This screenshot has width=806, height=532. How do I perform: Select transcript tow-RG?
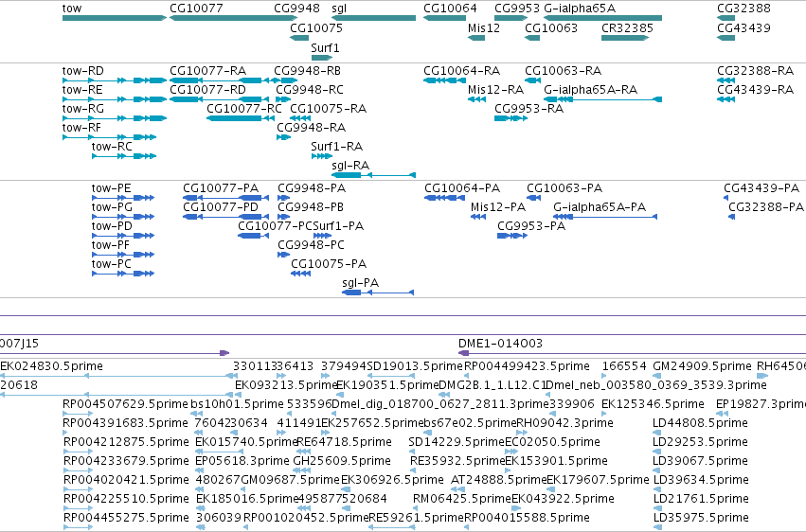tap(115, 118)
